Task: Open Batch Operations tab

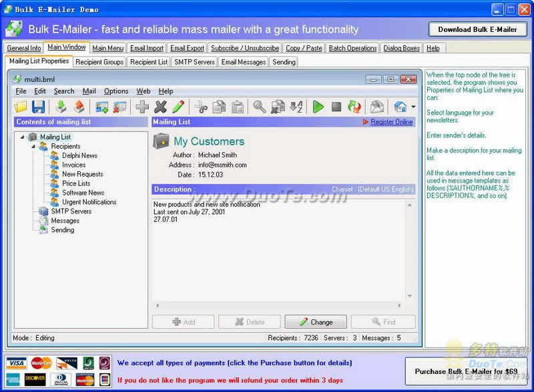Action: [353, 48]
